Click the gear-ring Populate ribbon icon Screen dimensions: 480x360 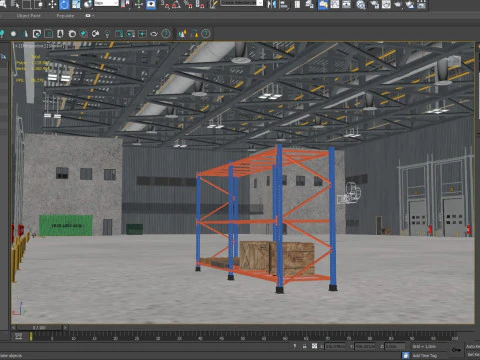pos(72,34)
